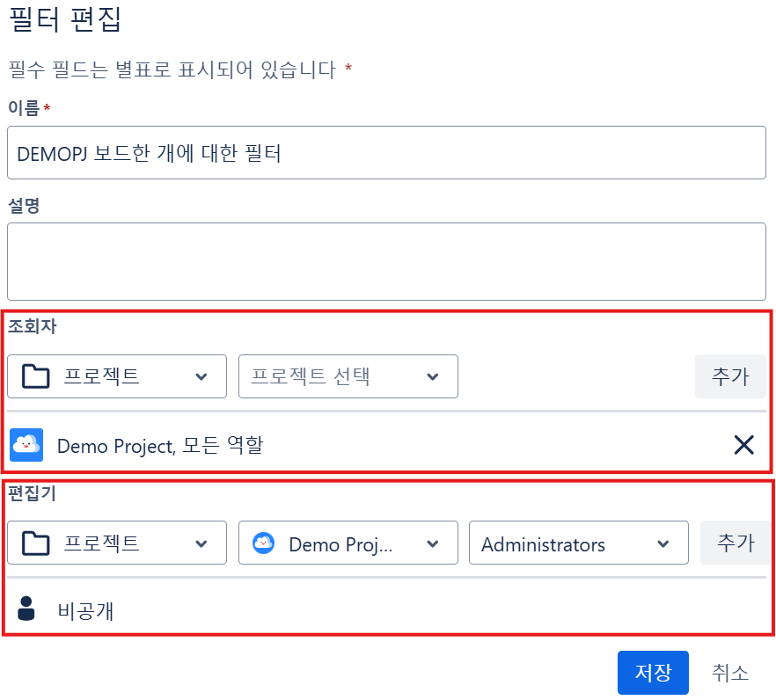Click the 이름 name input field
This screenshot has width=776, height=700.
click(386, 152)
